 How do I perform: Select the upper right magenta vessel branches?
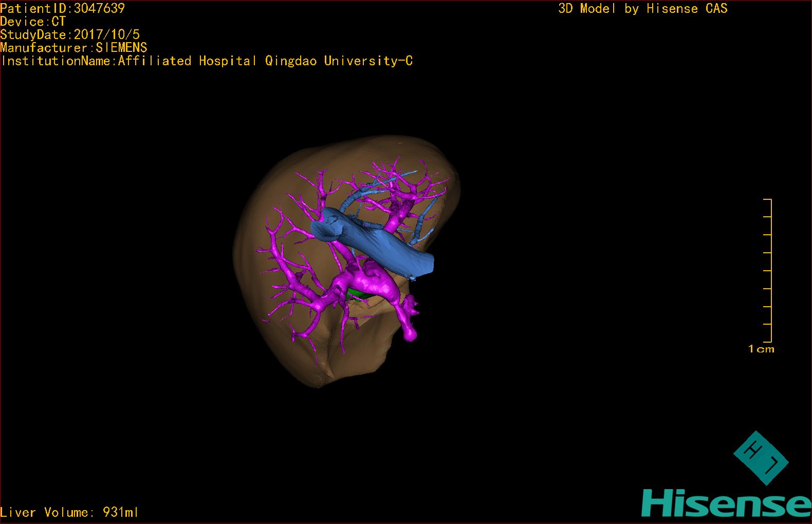[x=406, y=190]
